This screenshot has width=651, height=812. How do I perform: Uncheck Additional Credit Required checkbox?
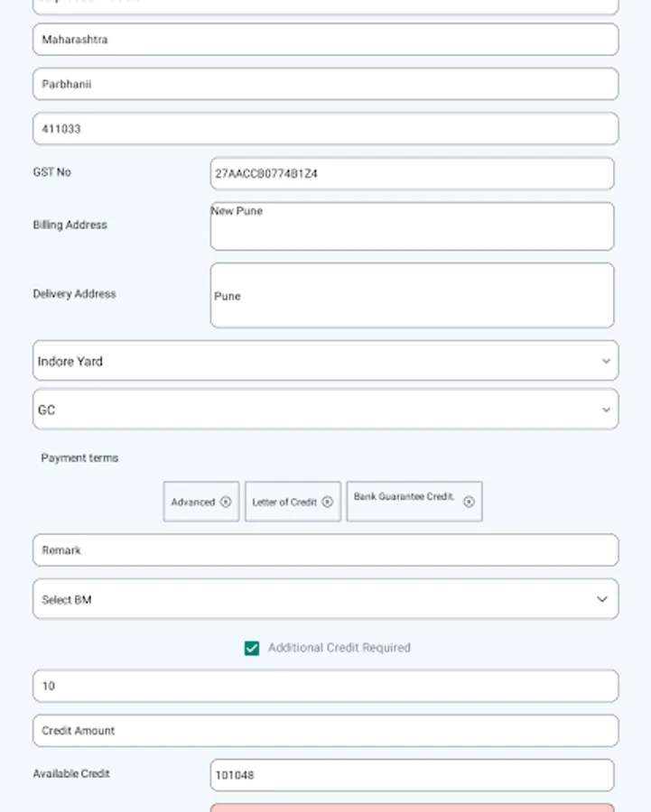click(252, 648)
